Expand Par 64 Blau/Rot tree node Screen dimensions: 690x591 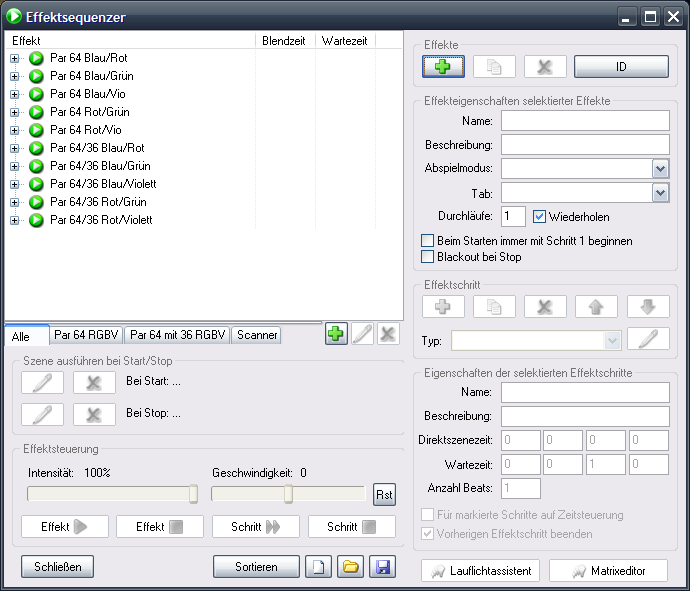coord(15,58)
